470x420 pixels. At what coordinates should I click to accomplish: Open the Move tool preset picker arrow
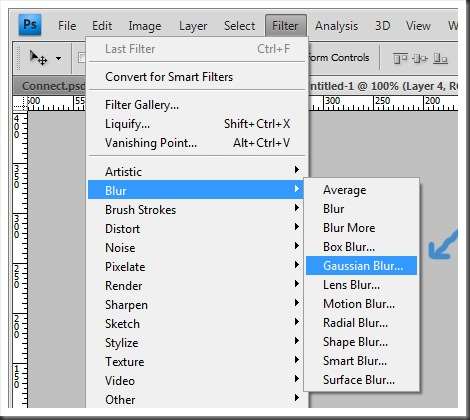[59, 59]
